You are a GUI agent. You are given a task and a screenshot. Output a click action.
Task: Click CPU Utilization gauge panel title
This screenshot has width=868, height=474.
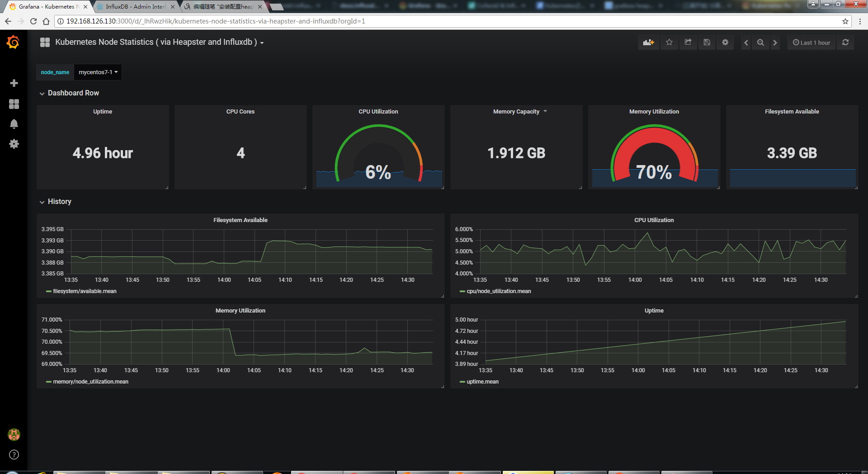point(378,112)
